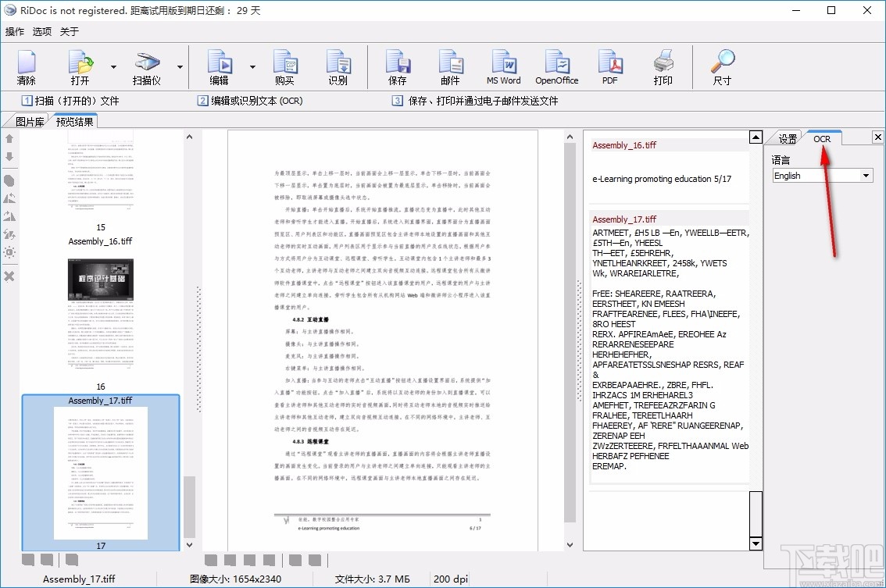Expand the 打开 dropdown arrow
Image resolution: width=886 pixels, height=588 pixels.
coord(113,67)
